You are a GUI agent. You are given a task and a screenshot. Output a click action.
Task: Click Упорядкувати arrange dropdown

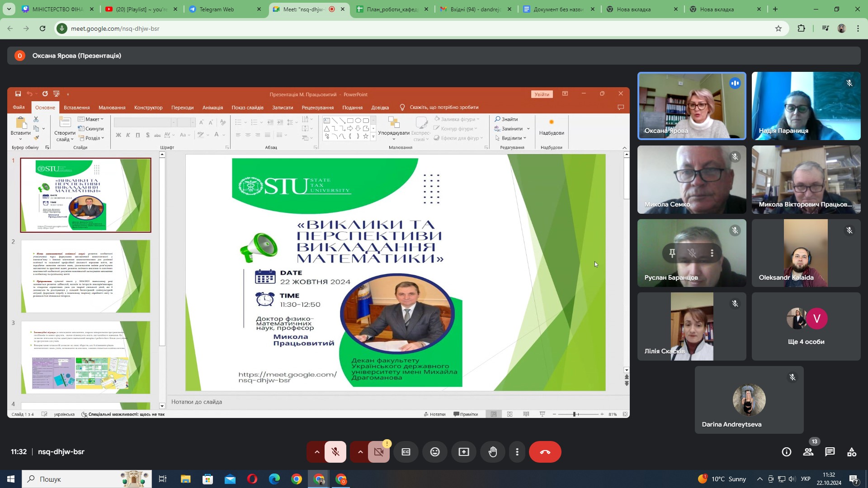pos(393,129)
